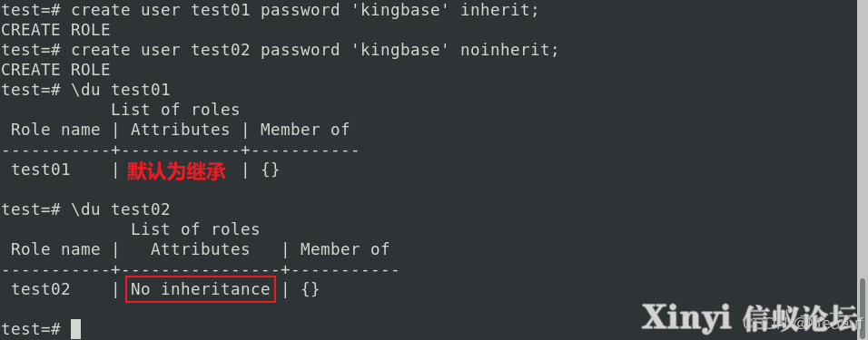Click the red '默认为继承' annotation

pos(176,171)
